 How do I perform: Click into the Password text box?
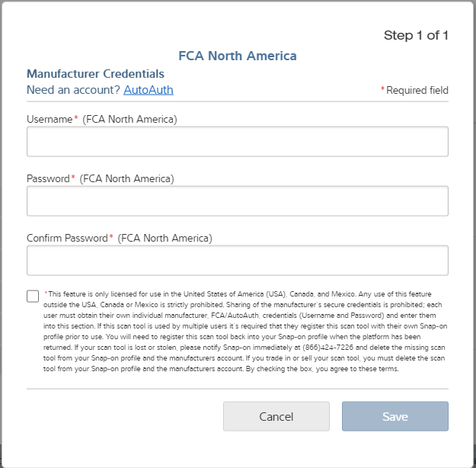click(x=237, y=201)
